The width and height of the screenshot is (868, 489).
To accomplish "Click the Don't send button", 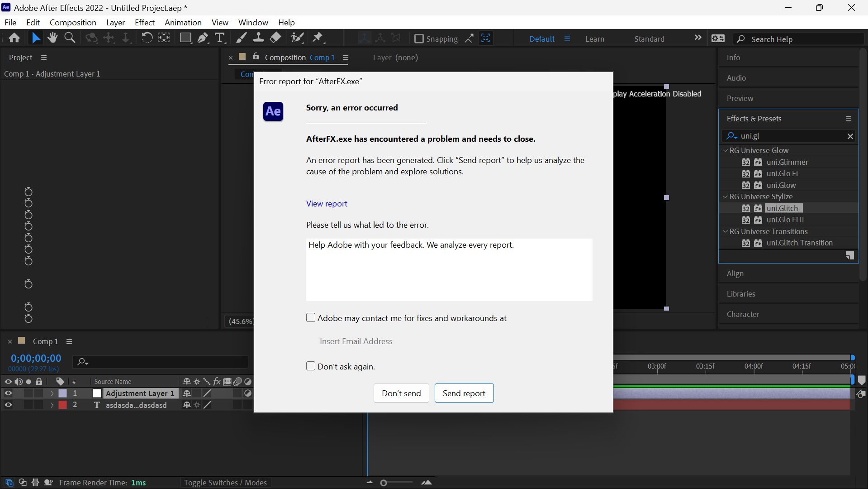I will click(x=401, y=393).
